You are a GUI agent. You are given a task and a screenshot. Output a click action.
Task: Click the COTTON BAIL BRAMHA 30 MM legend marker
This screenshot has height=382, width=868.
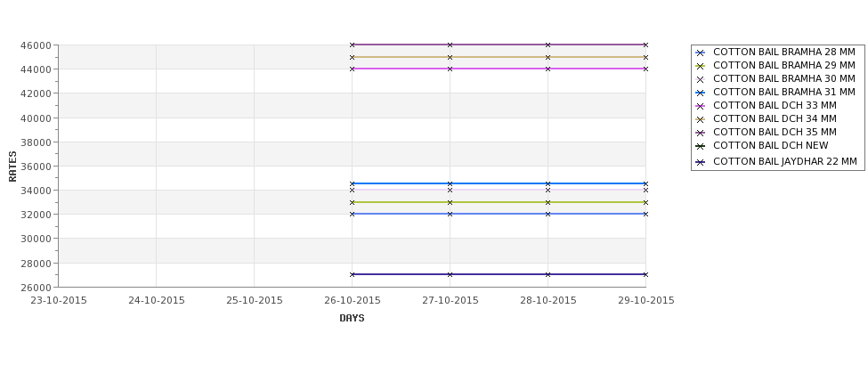(x=701, y=79)
